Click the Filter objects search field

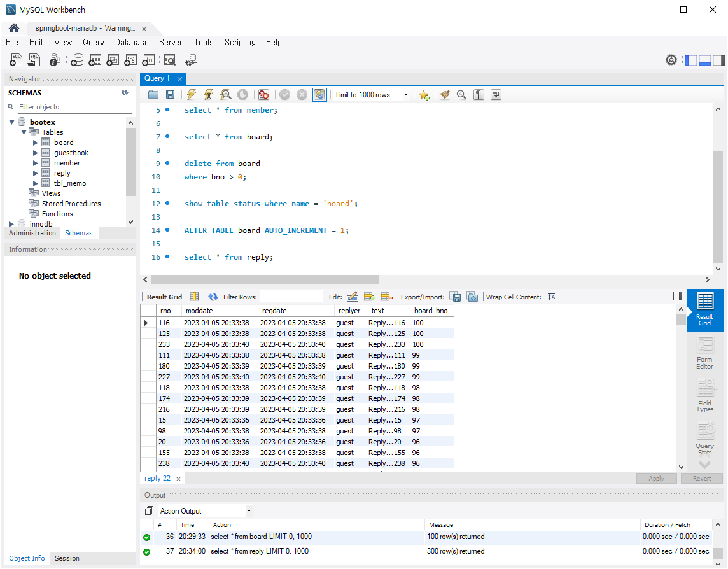(74, 107)
